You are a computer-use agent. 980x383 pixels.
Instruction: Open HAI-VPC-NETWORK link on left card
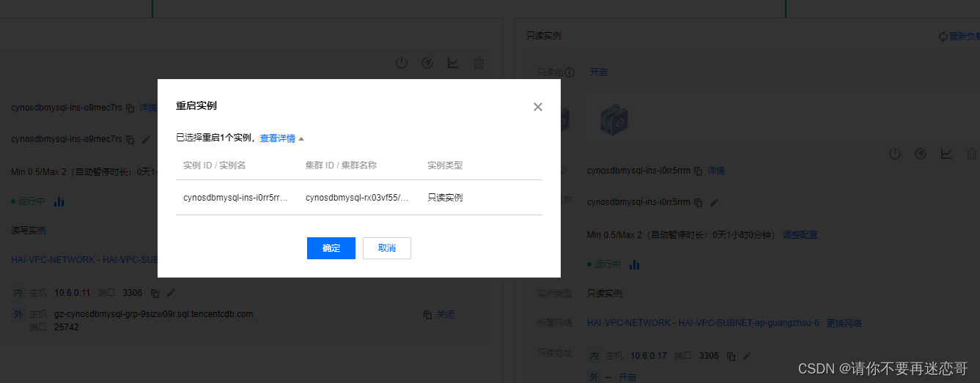tap(54, 260)
